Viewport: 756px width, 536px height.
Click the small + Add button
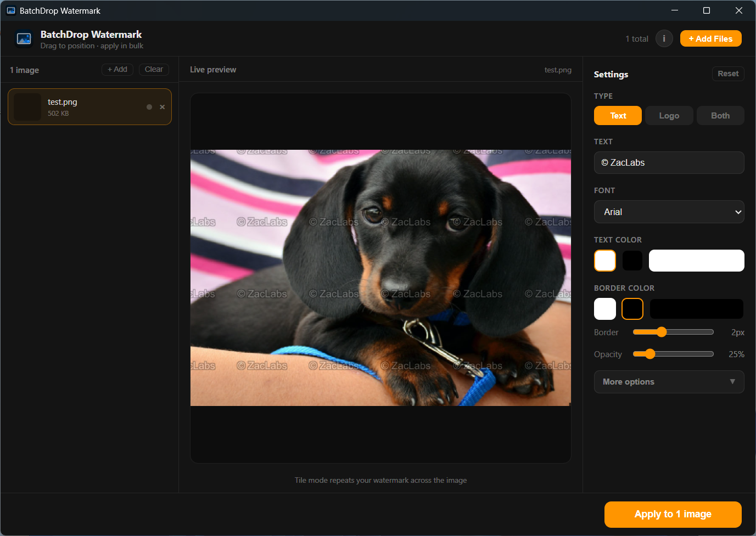(117, 70)
